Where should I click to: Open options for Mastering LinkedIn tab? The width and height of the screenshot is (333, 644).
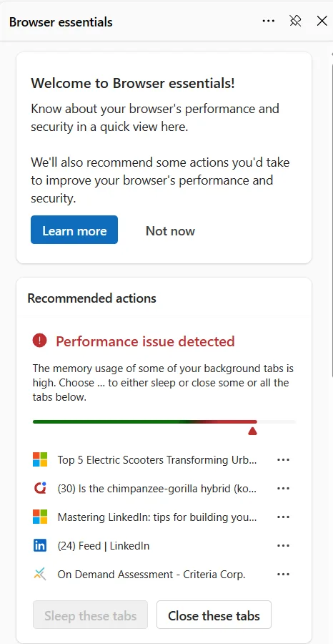[284, 517]
